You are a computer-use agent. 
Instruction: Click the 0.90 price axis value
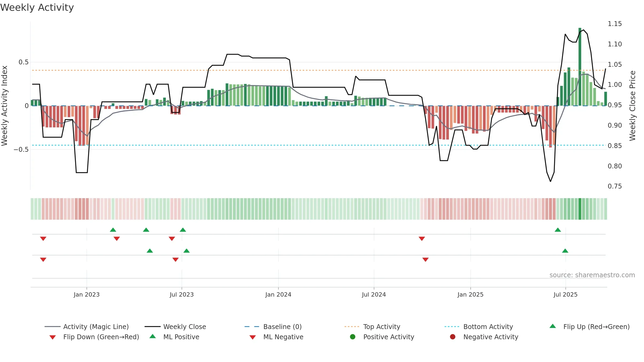(615, 125)
